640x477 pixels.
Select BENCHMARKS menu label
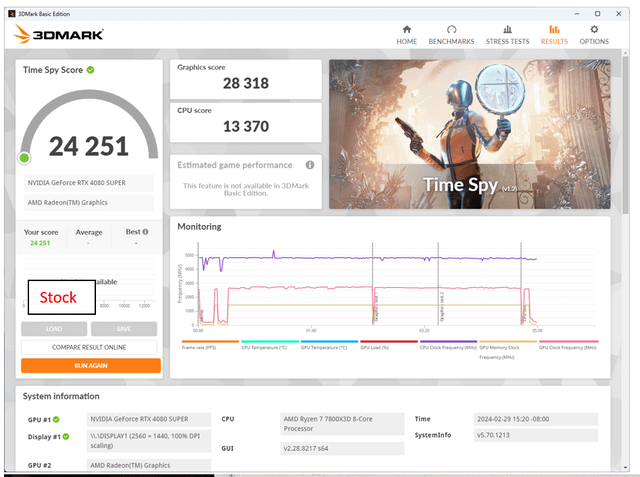pos(451,42)
